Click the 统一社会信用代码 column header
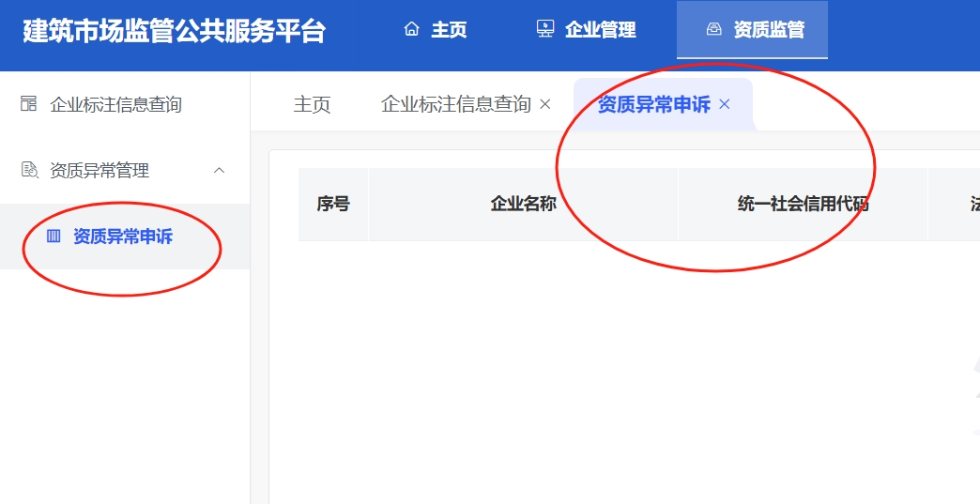Viewport: 980px width, 504px height. tap(803, 204)
